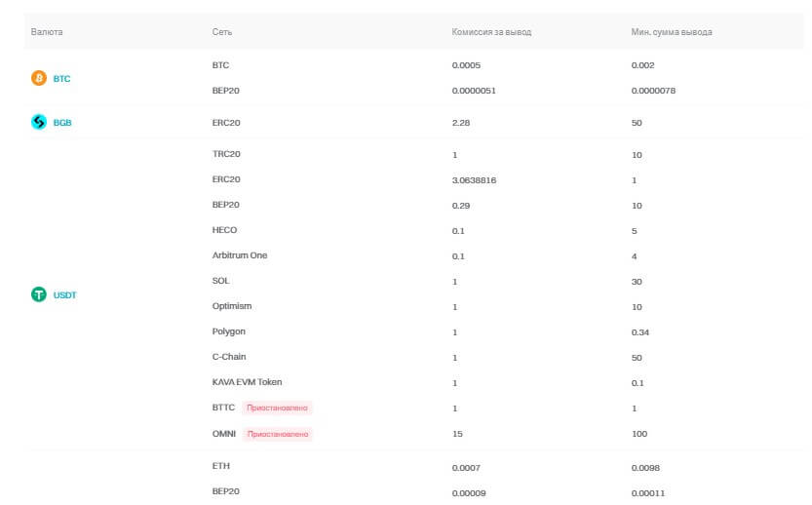Screen dimensions: 812x505
Task: Select the Polygon network entry
Action: tap(228, 331)
